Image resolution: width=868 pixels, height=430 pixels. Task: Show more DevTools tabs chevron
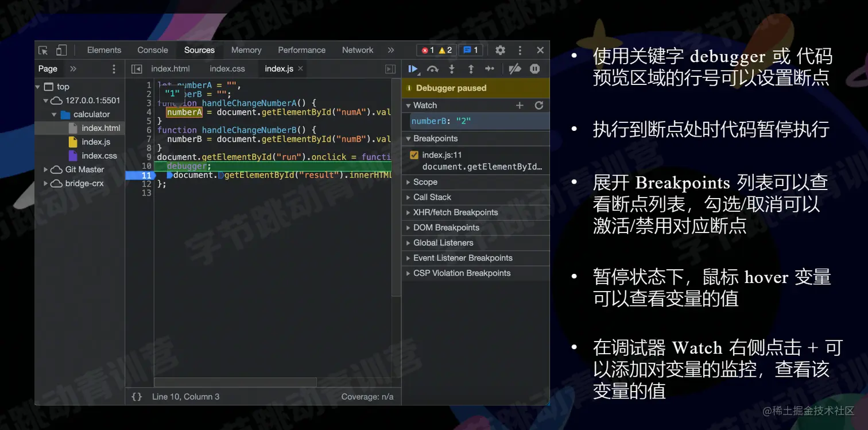tap(391, 51)
